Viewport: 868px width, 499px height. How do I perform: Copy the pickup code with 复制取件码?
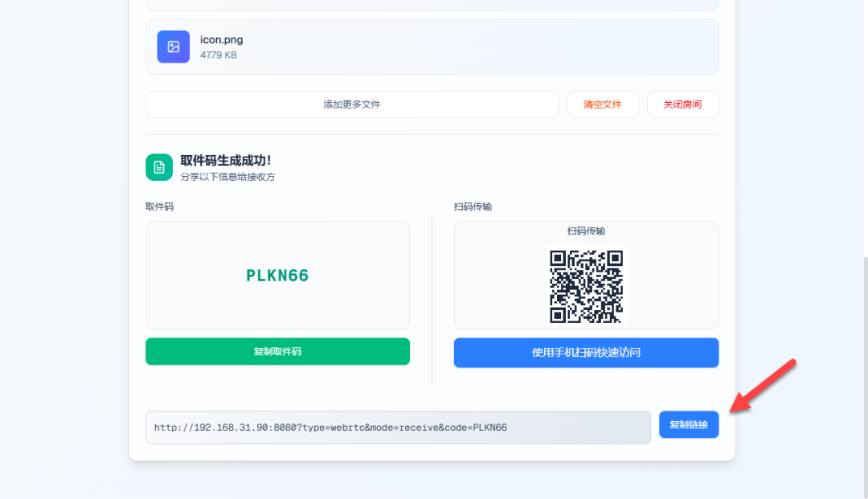[277, 351]
